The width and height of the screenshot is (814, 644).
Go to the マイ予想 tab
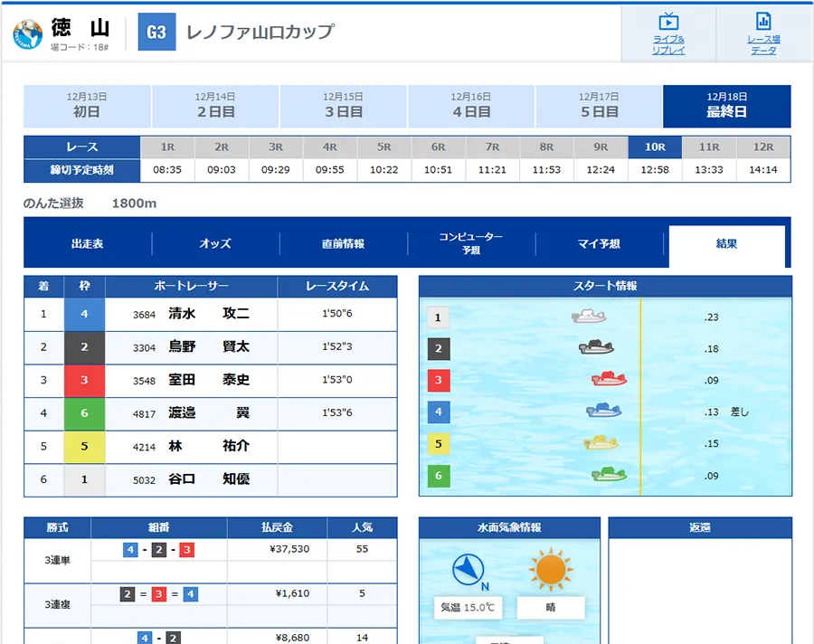[599, 244]
